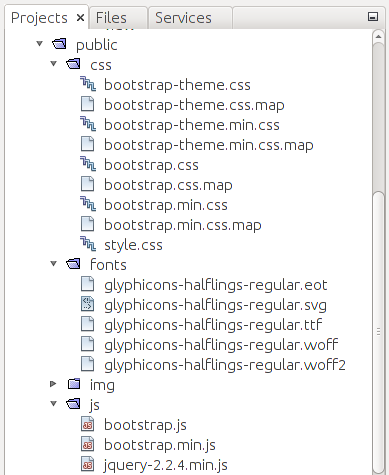This screenshot has width=389, height=475.
Task: Select the fonts folder label
Action: pyautogui.click(x=108, y=265)
